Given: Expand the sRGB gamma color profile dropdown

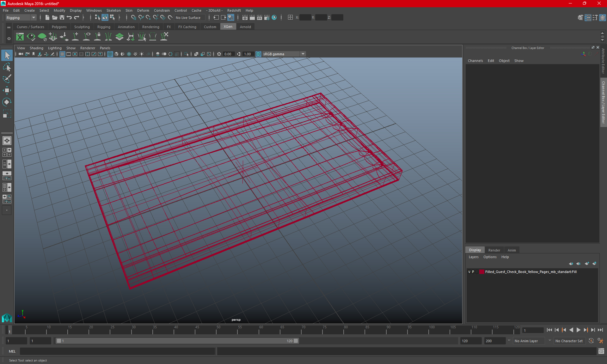Looking at the screenshot, I should click(x=303, y=54).
